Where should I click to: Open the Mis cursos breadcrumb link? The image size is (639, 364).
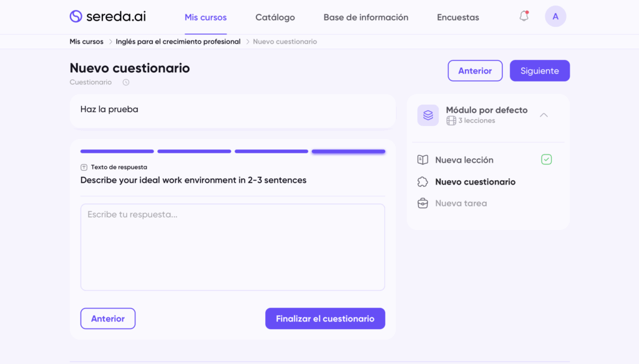(x=86, y=42)
